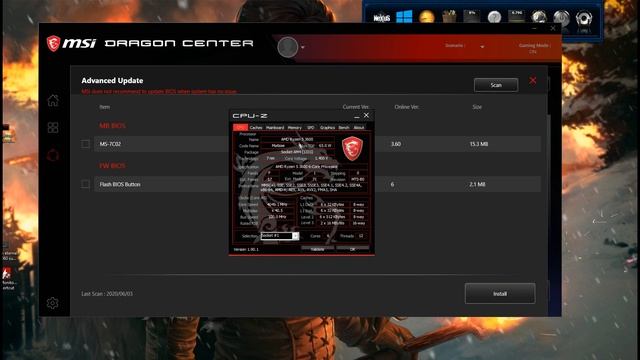Viewport: 640px width, 360px height.
Task: Select the red Live Update sidebar icon
Action: tap(53, 156)
